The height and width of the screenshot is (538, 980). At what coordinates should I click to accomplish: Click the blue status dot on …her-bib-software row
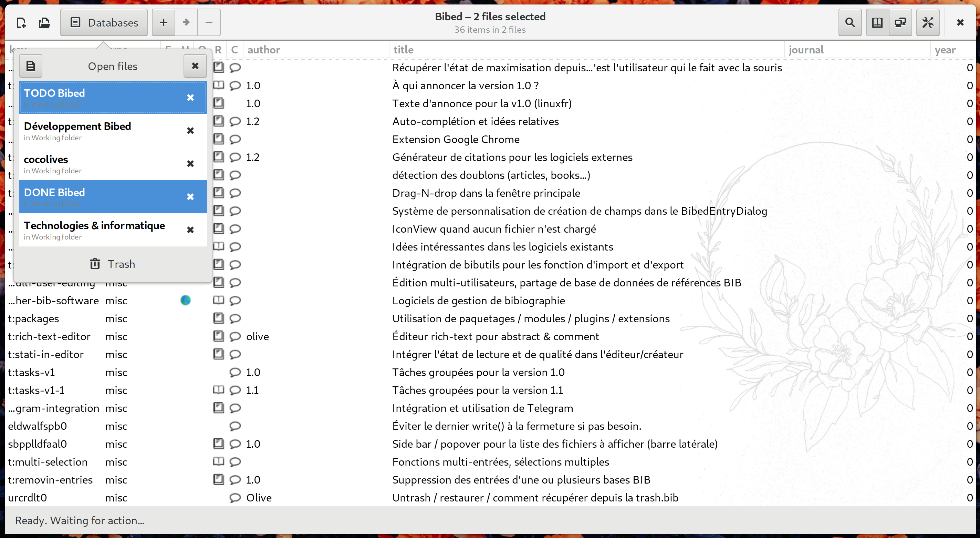click(185, 301)
